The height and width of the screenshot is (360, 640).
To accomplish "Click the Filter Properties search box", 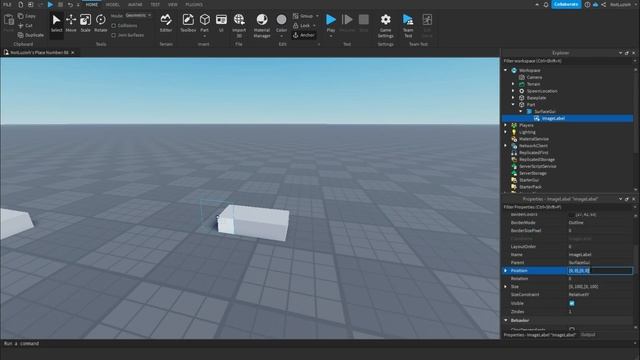I will (x=567, y=207).
